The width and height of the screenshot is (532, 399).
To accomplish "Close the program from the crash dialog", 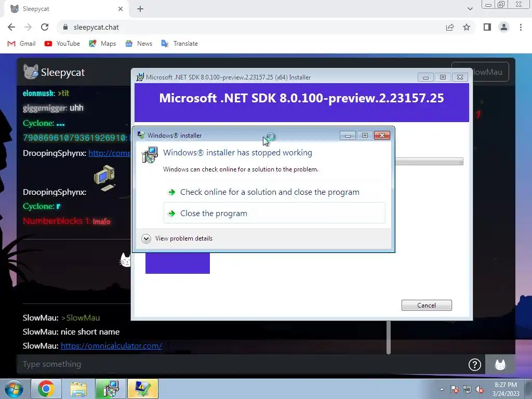I will (x=274, y=213).
